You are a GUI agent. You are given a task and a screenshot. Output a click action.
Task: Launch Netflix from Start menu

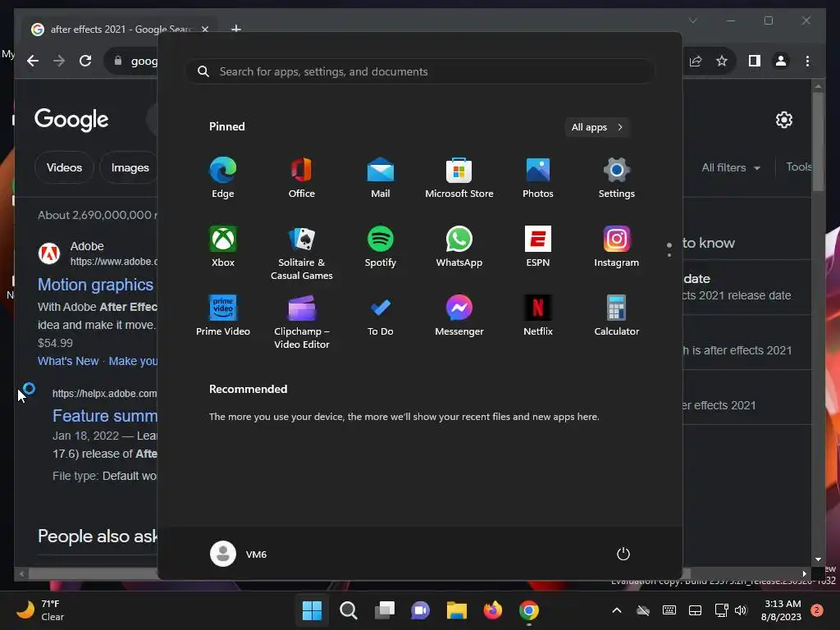(538, 316)
